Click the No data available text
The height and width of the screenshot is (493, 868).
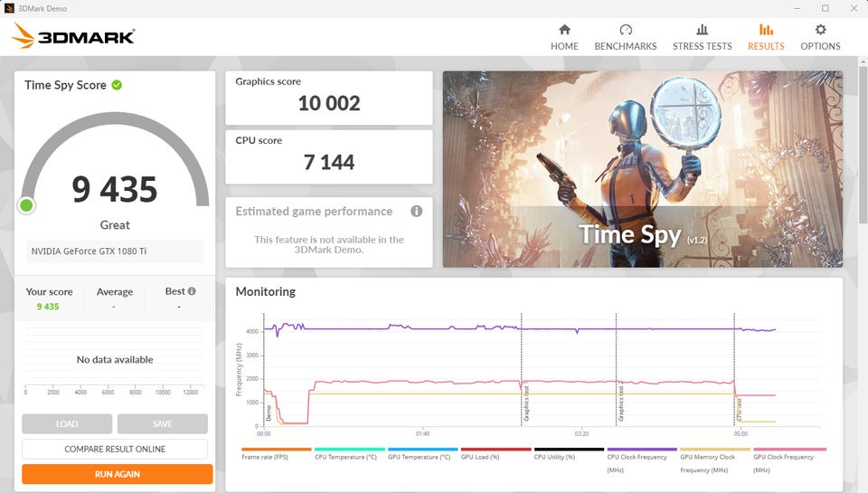point(115,359)
